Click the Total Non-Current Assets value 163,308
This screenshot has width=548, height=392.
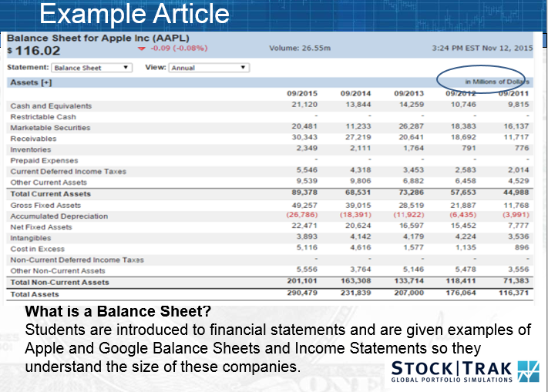(x=356, y=281)
